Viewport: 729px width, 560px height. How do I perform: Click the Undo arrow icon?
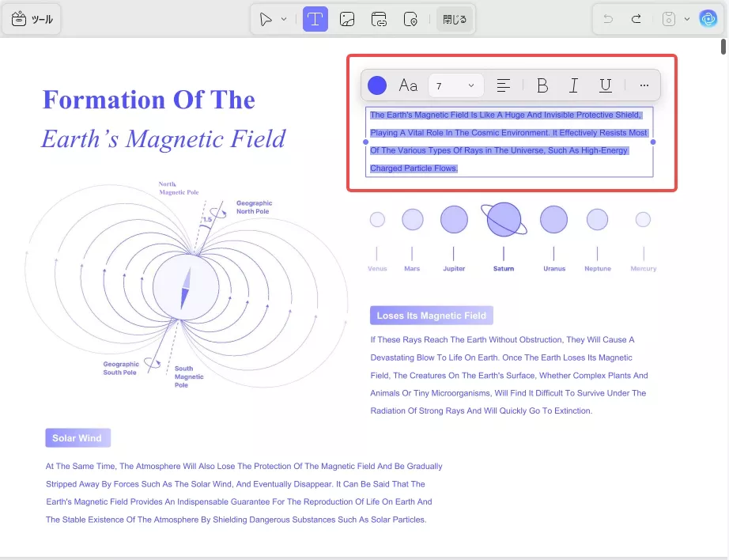[x=608, y=19]
